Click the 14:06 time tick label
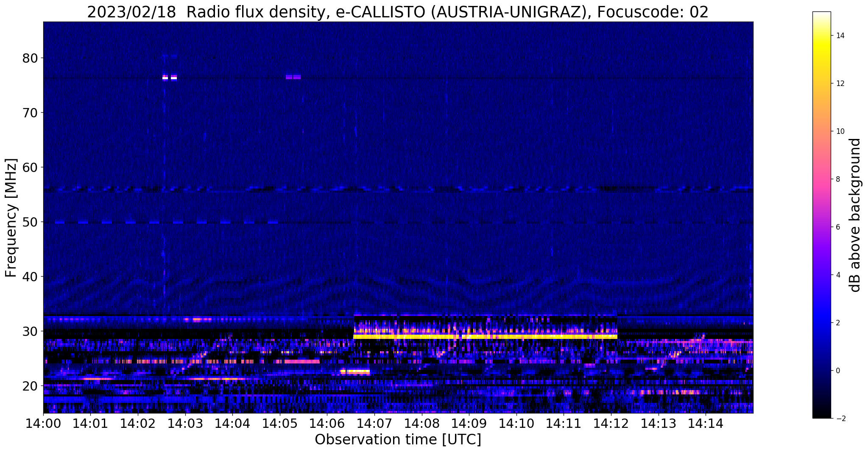Screen dimensions: 868x452 click(x=327, y=423)
